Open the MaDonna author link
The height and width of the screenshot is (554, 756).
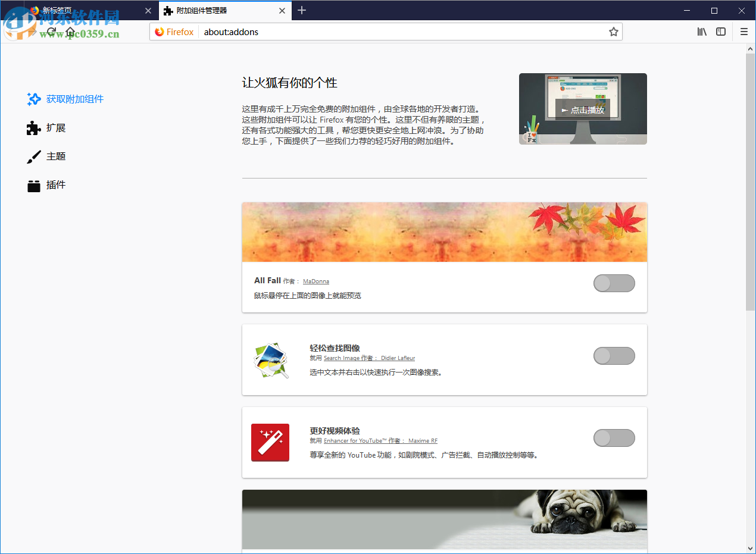pyautogui.click(x=315, y=281)
